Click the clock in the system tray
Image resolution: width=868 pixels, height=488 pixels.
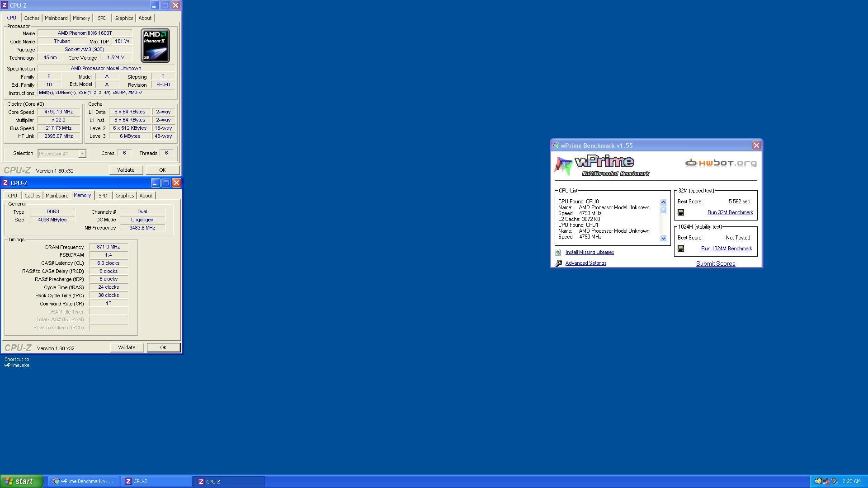pos(851,481)
